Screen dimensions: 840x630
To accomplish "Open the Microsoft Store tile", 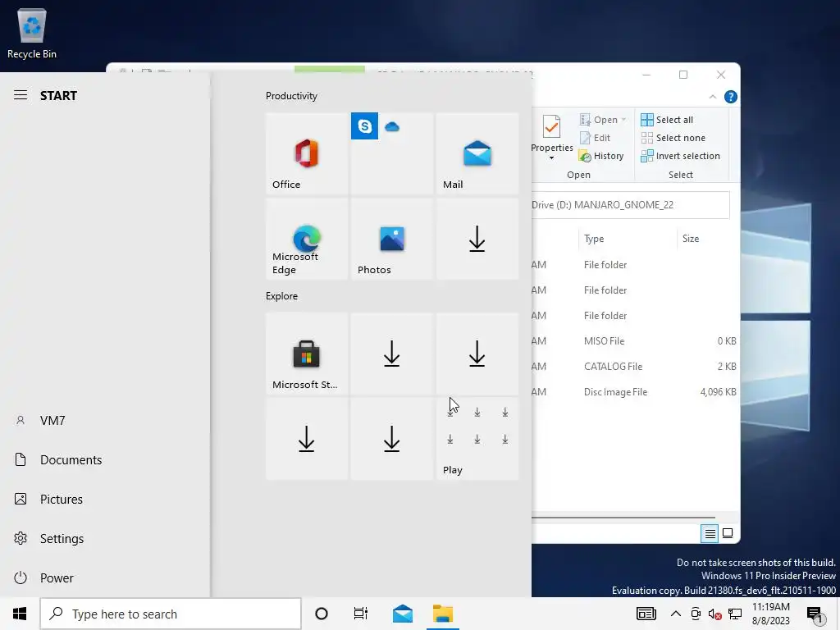I will [x=307, y=354].
